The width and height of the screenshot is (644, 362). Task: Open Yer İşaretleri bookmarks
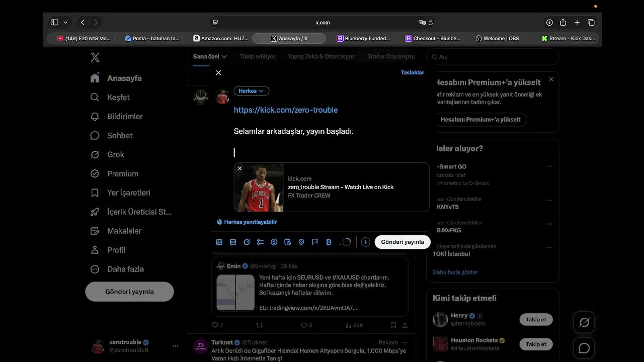pos(121,193)
